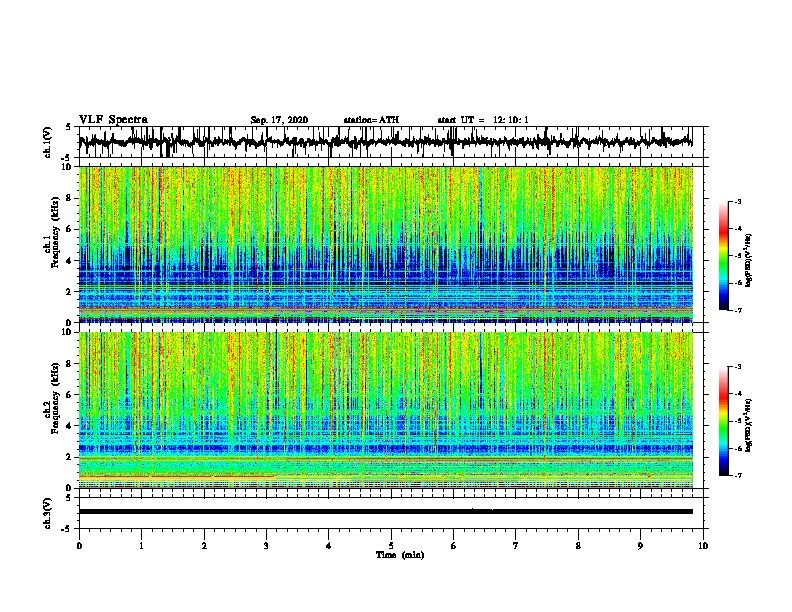
Task: Click time-axis tick label "5"
Action: point(391,546)
